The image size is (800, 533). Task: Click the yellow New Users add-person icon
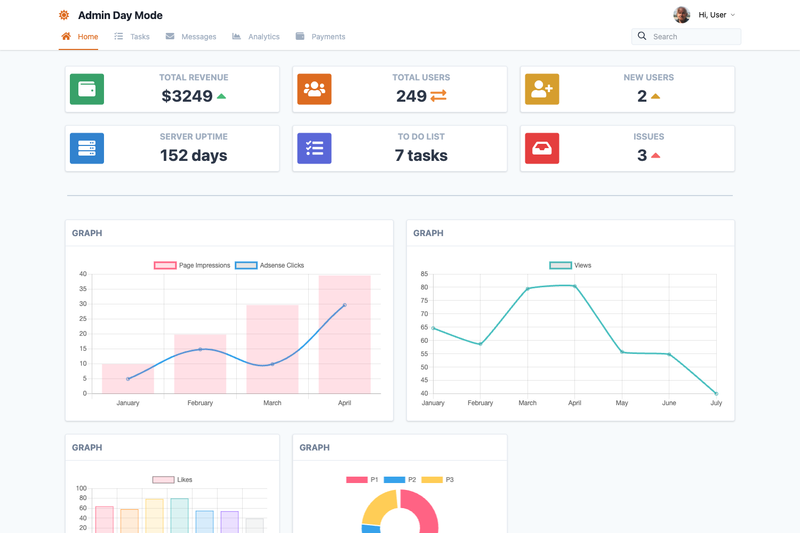pyautogui.click(x=542, y=89)
